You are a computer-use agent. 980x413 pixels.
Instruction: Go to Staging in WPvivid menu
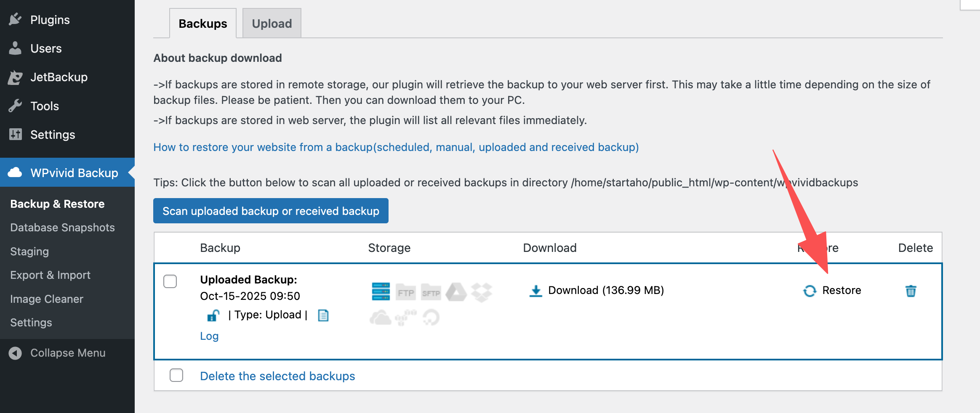pyautogui.click(x=29, y=252)
